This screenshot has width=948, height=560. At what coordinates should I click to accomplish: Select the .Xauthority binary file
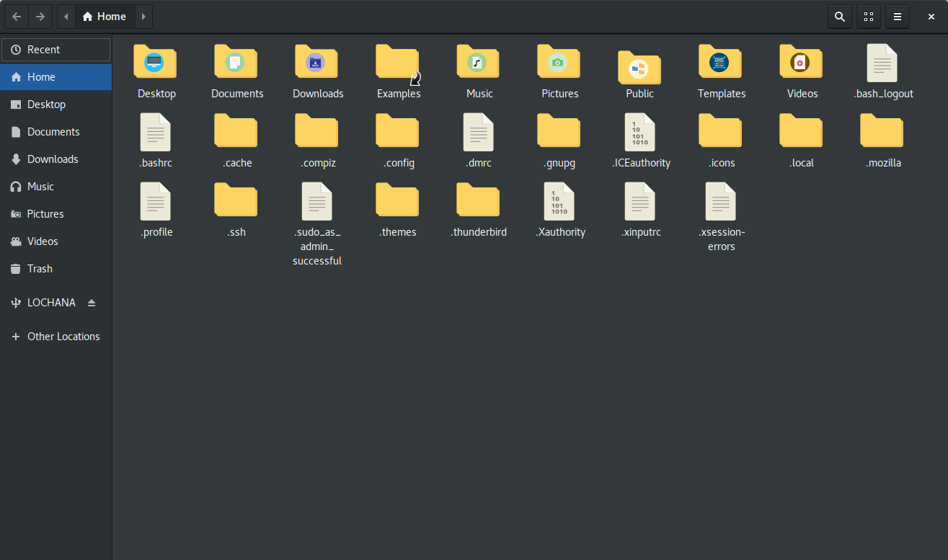click(559, 201)
